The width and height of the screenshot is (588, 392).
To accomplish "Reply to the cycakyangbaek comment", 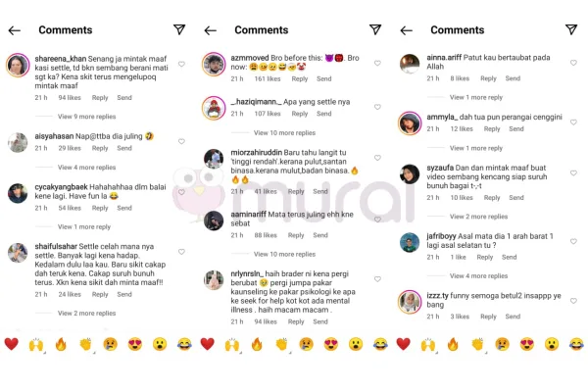I will [x=100, y=208].
